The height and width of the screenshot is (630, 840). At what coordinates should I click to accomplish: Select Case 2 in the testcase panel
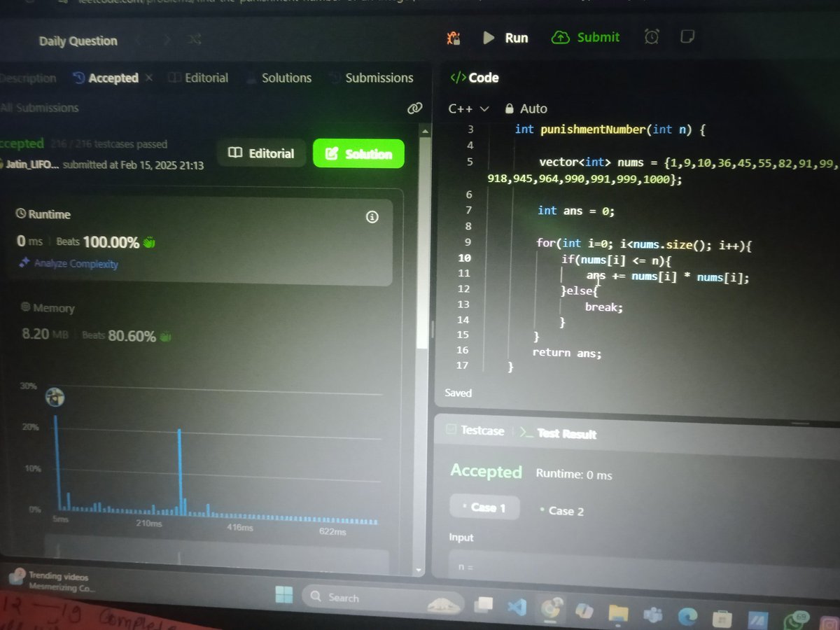pos(564,511)
